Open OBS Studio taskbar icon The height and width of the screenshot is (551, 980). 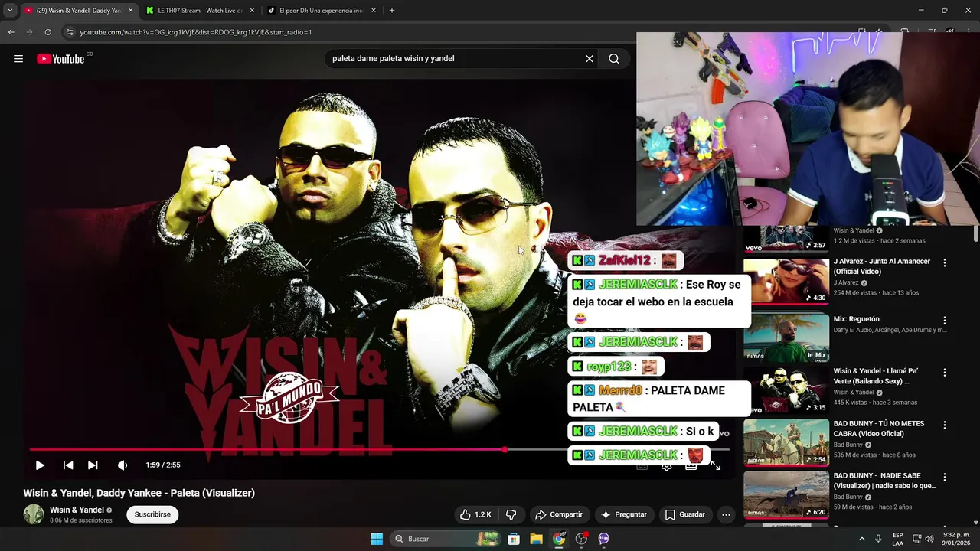point(581,539)
